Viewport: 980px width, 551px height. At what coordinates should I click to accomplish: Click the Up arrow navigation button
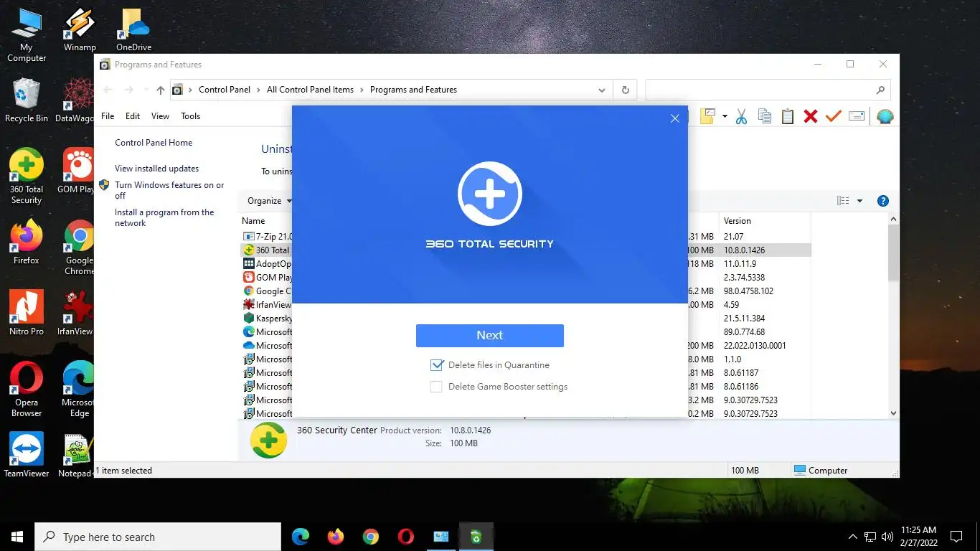pyautogui.click(x=160, y=90)
